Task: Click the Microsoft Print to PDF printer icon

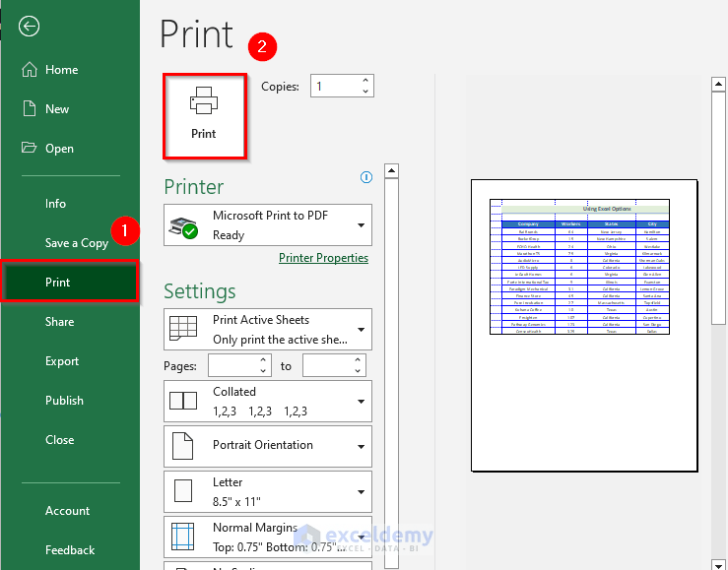Action: 183,226
